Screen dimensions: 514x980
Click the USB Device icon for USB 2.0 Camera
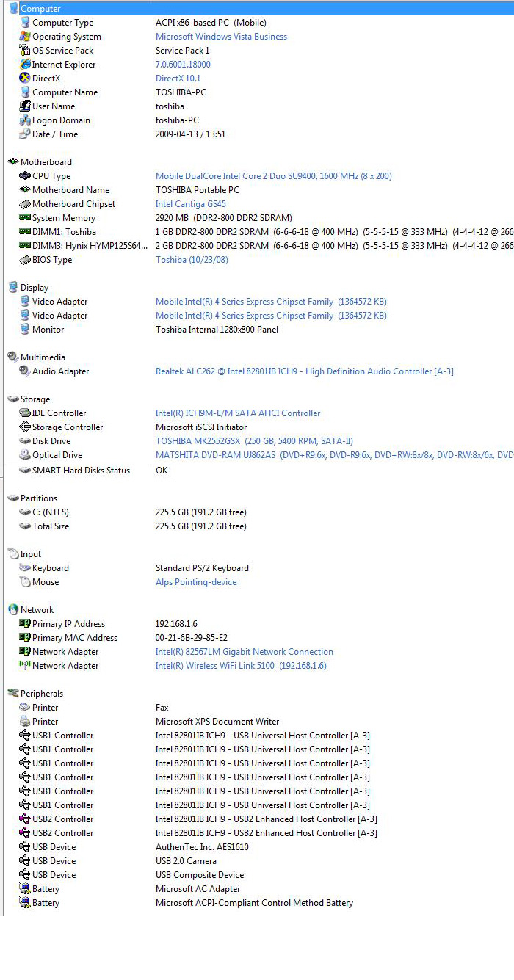(25, 861)
